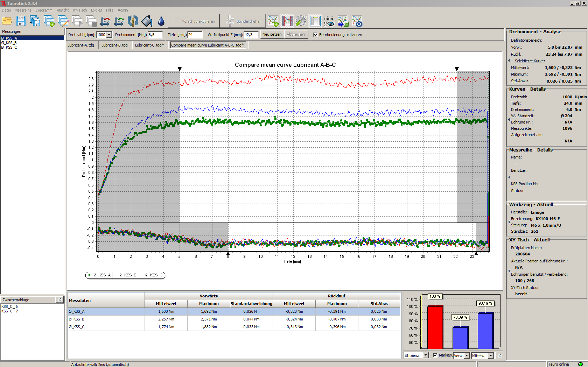Click the Tiefe [mm] input field

[x=195, y=35]
